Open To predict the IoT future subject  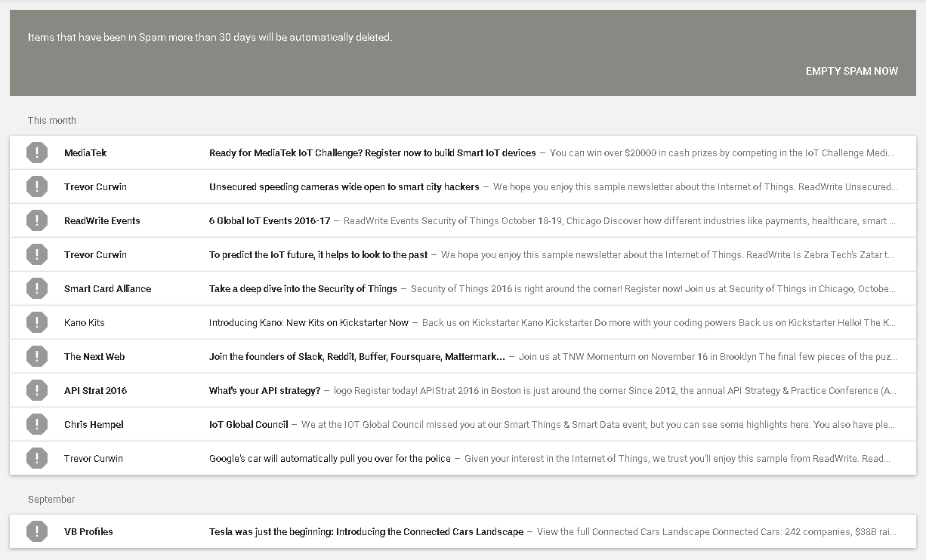[x=318, y=254]
